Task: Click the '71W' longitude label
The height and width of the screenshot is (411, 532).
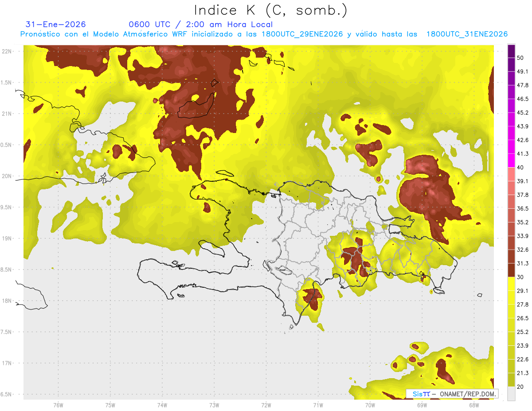Action: [x=318, y=405]
